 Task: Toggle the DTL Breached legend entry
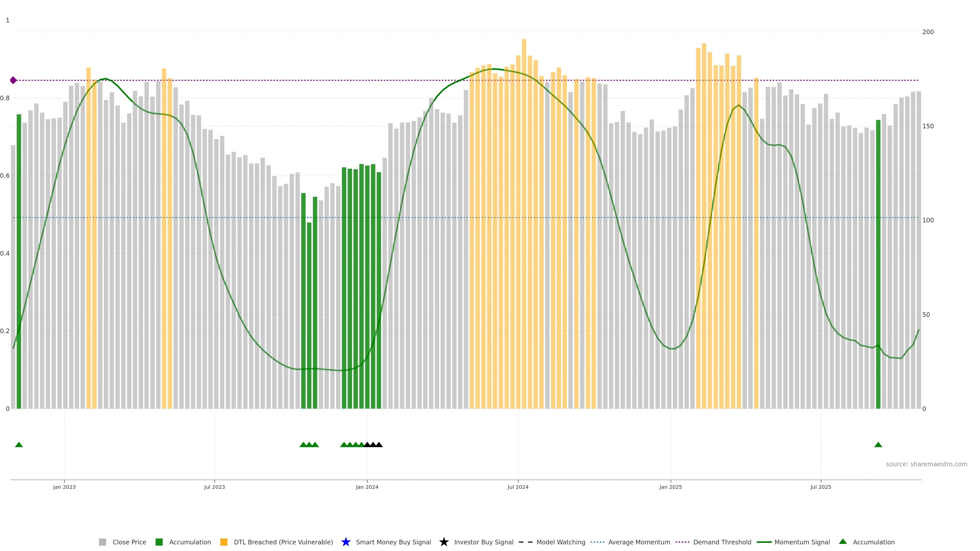pyautogui.click(x=283, y=542)
